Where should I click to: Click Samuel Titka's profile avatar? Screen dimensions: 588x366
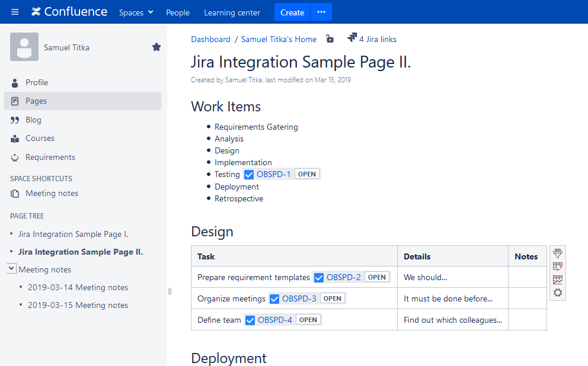pyautogui.click(x=24, y=47)
